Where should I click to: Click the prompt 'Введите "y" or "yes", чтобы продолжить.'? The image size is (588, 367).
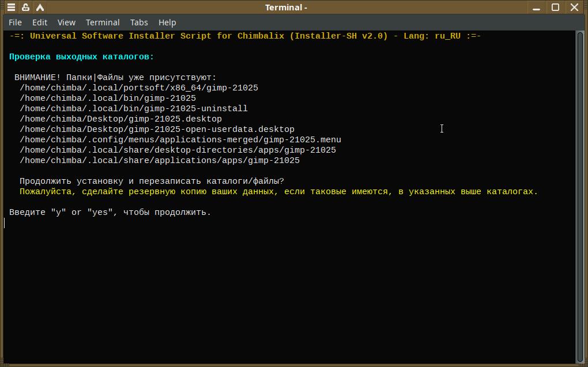tap(110, 213)
